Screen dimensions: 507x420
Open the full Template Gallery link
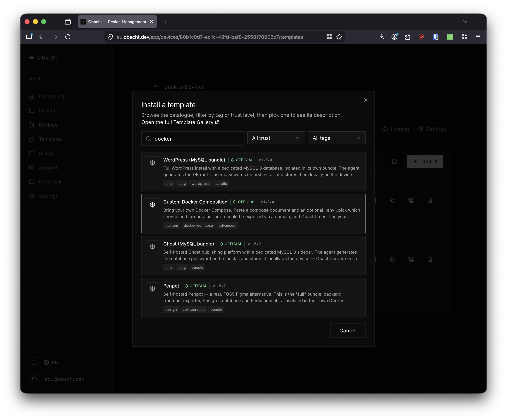[x=180, y=122]
